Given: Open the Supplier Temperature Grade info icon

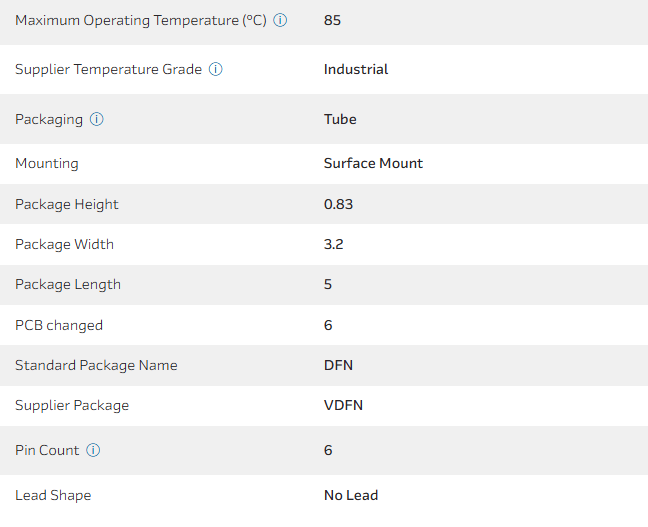Looking at the screenshot, I should pyautogui.click(x=216, y=70).
